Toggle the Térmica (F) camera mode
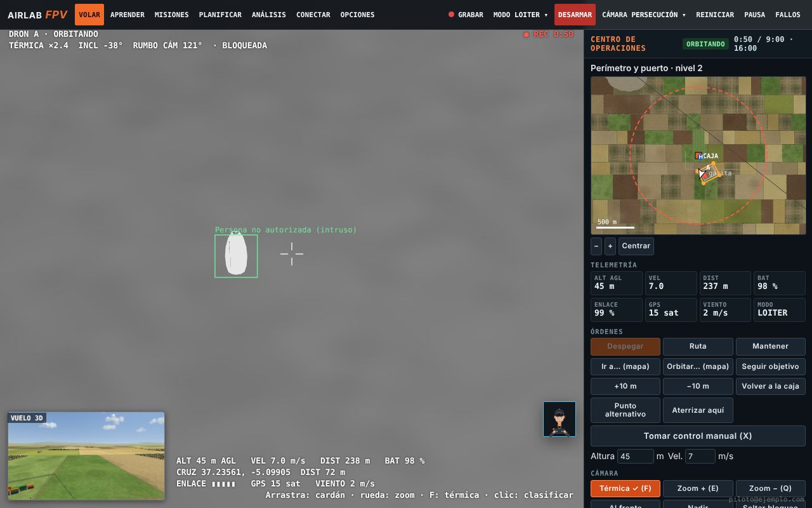This screenshot has width=812, height=508. click(x=625, y=488)
